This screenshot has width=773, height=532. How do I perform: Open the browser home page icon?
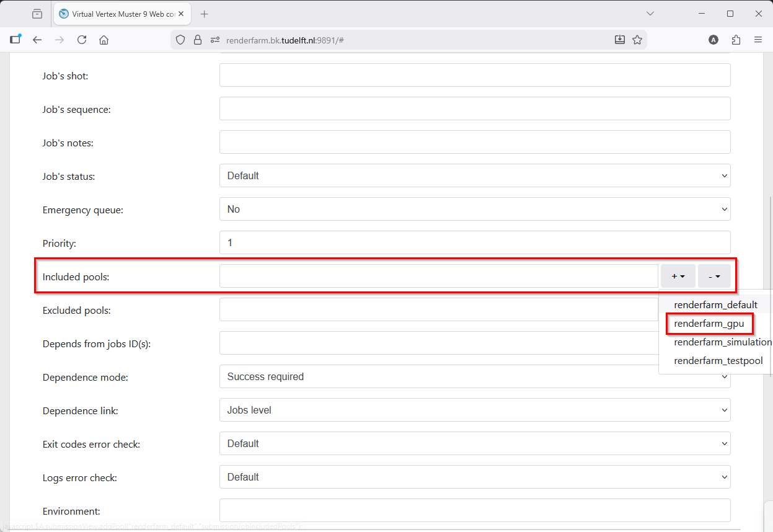104,40
